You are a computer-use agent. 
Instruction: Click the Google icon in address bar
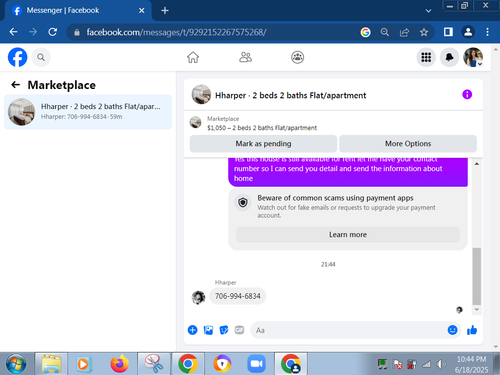point(365,32)
